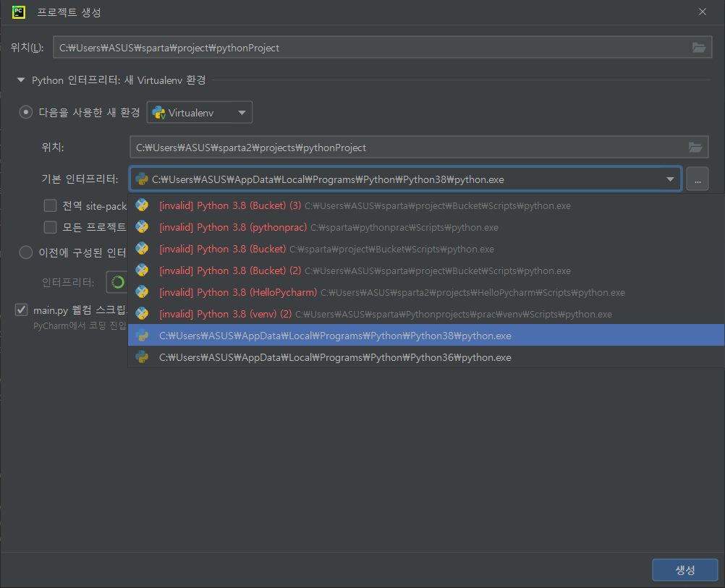Viewport: 725px width, 588px height.
Task: Collapse the Python interpreter section triangle
Action: [x=21, y=80]
